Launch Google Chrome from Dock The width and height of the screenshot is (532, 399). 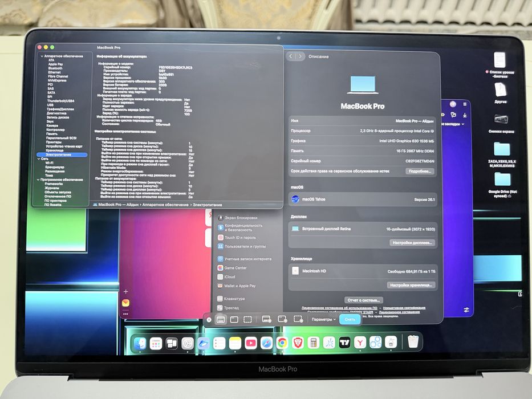[282, 343]
